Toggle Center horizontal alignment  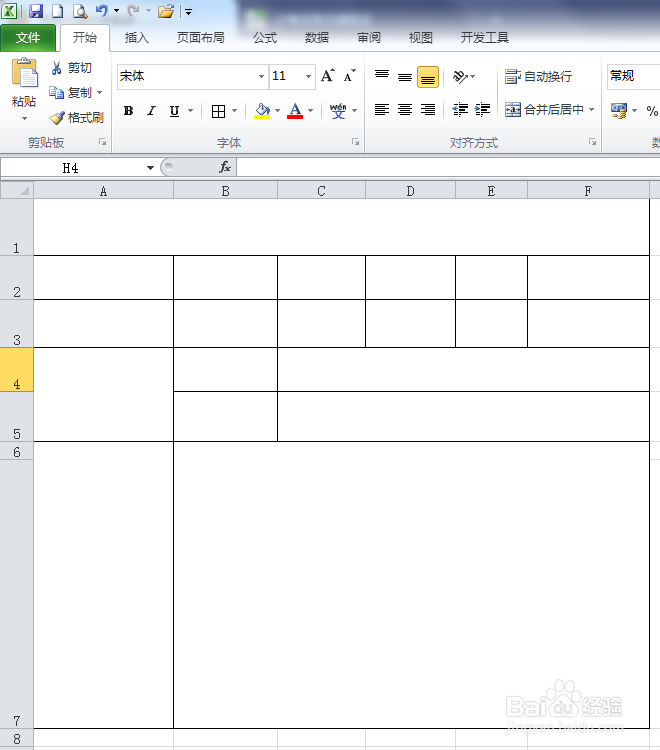click(405, 110)
